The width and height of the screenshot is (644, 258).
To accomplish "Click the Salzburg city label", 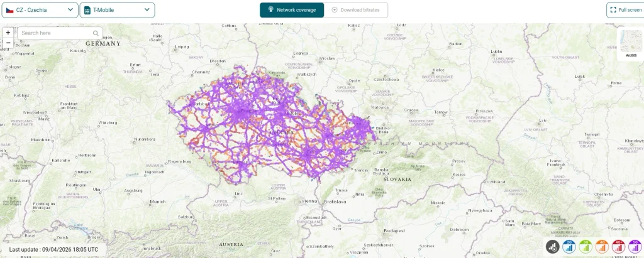I will pos(186,216).
